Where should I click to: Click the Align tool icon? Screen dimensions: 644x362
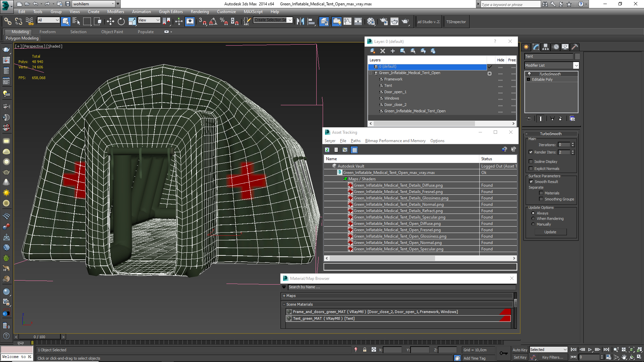pyautogui.click(x=311, y=21)
